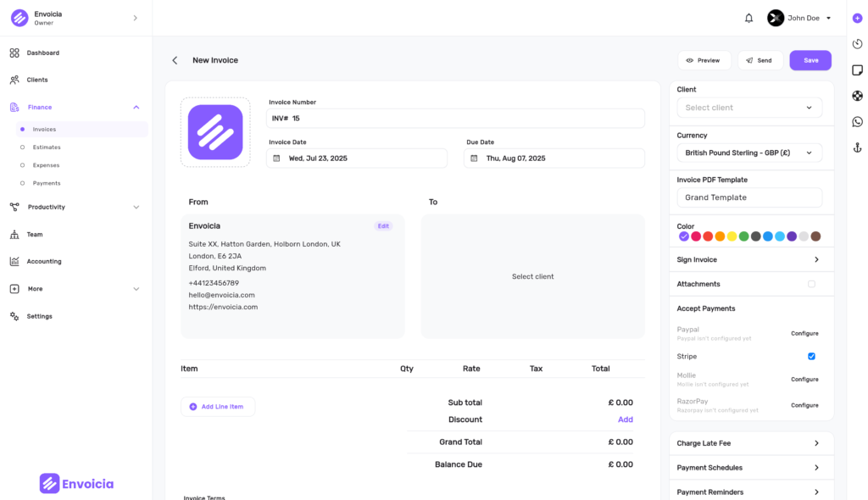Collapse the Finance menu chevron

click(136, 108)
